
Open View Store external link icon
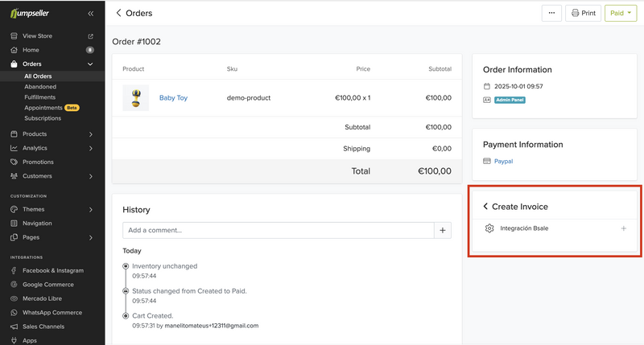coord(90,36)
